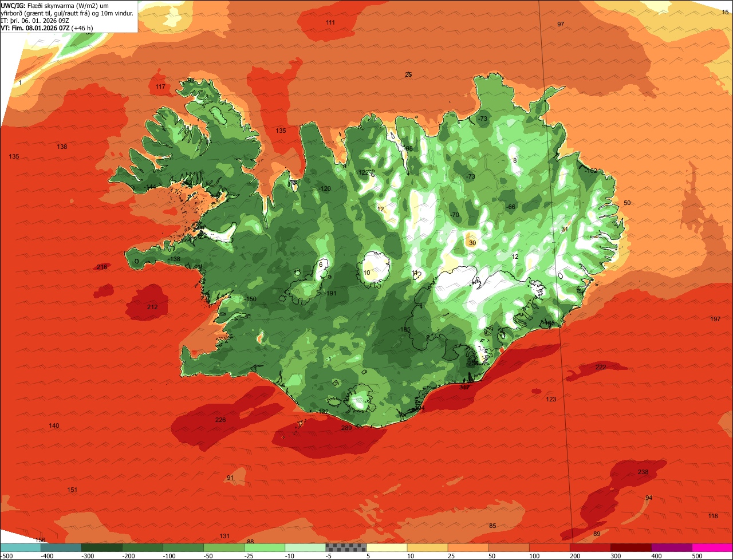Select the 216 value off Snæfellsnes
This screenshot has width=733, height=560.
point(102,267)
